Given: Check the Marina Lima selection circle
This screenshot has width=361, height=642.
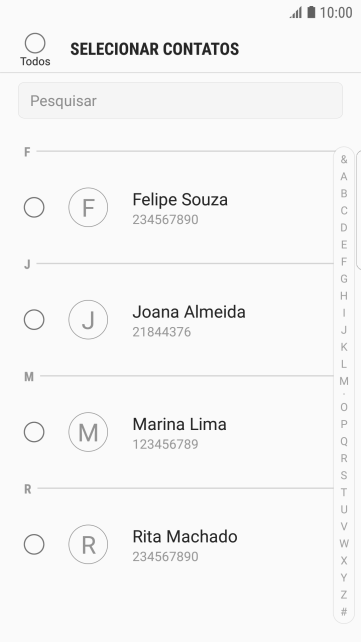Looking at the screenshot, I should (34, 432).
